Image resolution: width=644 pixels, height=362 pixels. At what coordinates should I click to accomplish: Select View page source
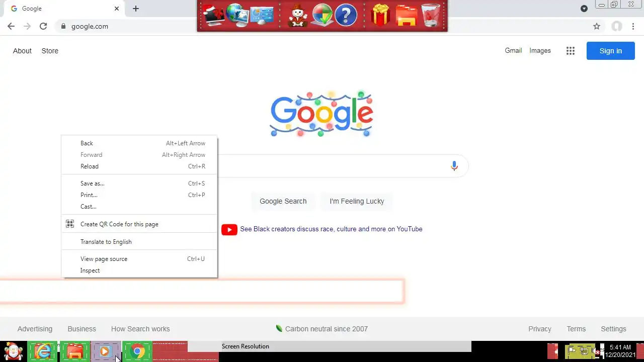(x=139, y=259)
